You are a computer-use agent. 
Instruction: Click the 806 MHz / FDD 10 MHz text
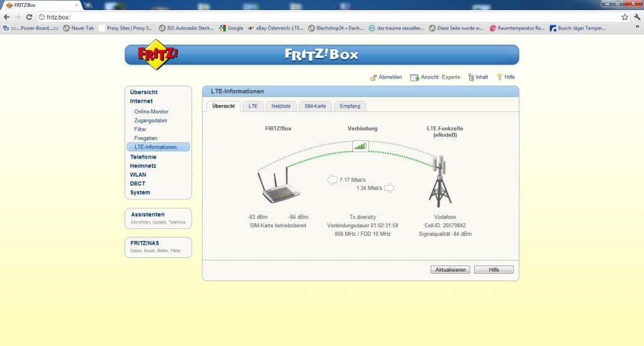point(363,234)
